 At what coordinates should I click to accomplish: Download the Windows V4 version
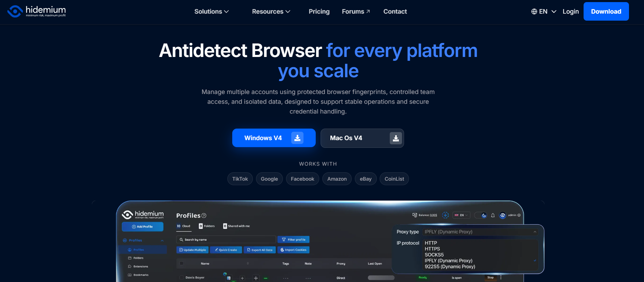click(x=274, y=138)
